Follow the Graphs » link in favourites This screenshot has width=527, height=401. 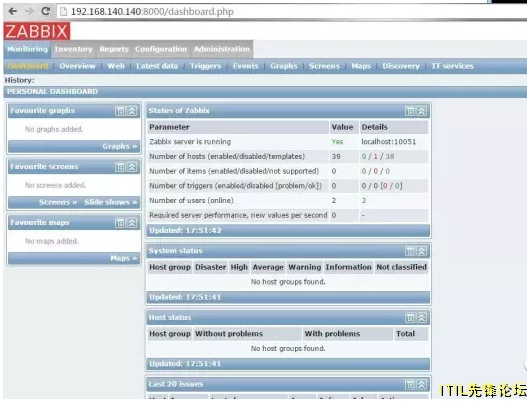click(120, 147)
